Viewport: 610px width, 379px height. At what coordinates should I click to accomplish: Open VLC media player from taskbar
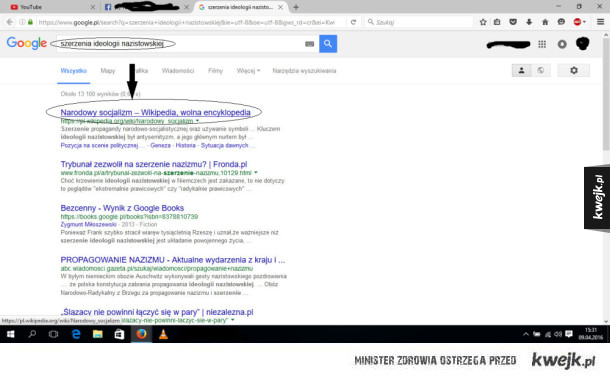pos(163,334)
